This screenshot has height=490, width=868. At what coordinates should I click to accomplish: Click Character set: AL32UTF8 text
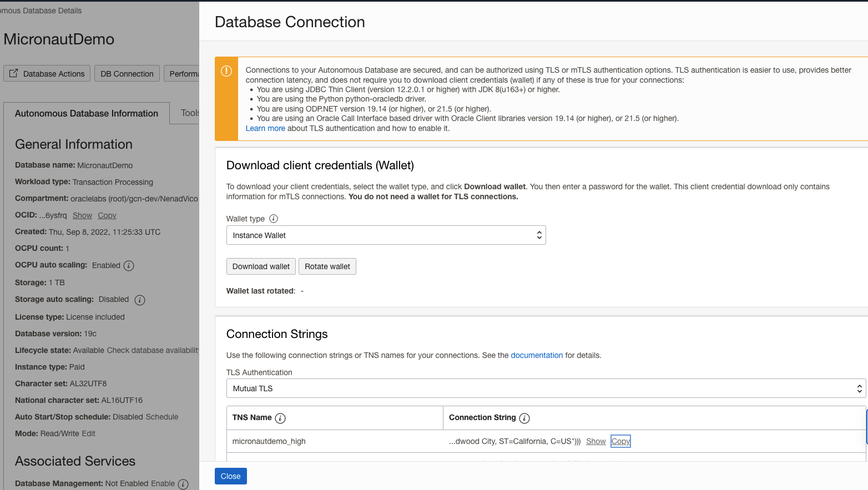(x=60, y=383)
